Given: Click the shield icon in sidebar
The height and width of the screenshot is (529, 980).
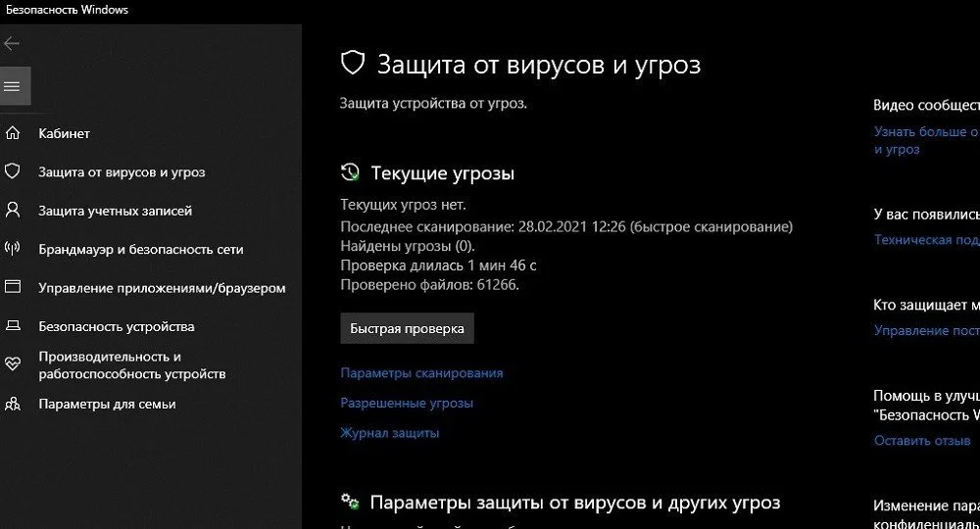Looking at the screenshot, I should [13, 171].
